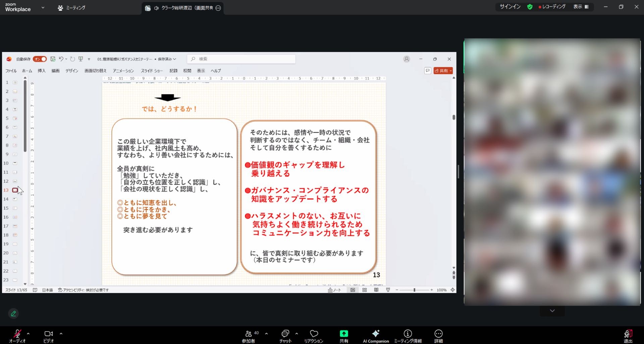Click the orange Share button in PowerPoint
The width and height of the screenshot is (644, 344).
point(443,71)
